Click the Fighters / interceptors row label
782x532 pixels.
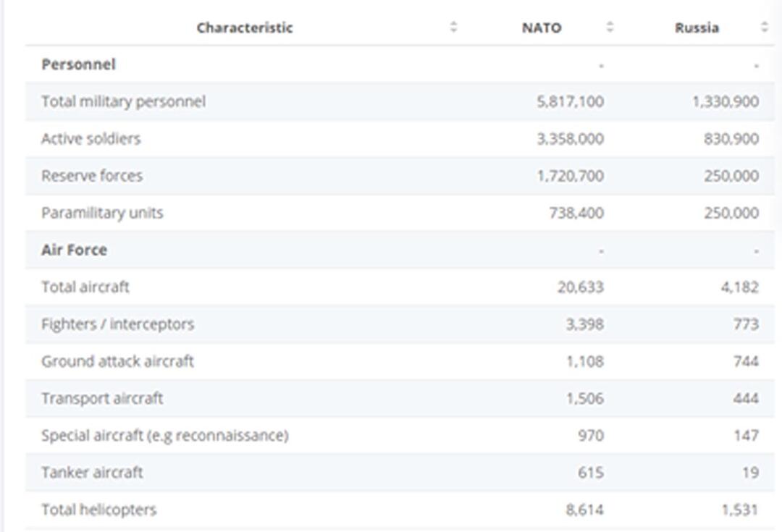click(117, 324)
